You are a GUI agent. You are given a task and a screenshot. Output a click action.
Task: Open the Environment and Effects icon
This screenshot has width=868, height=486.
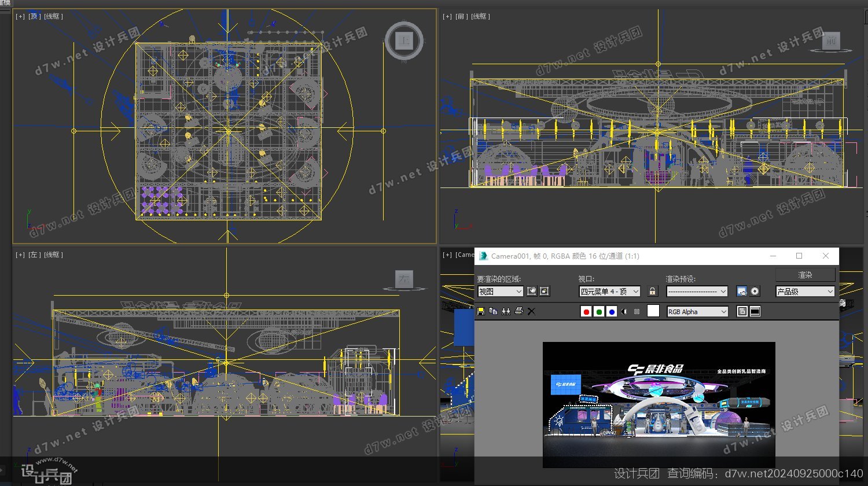(755, 291)
